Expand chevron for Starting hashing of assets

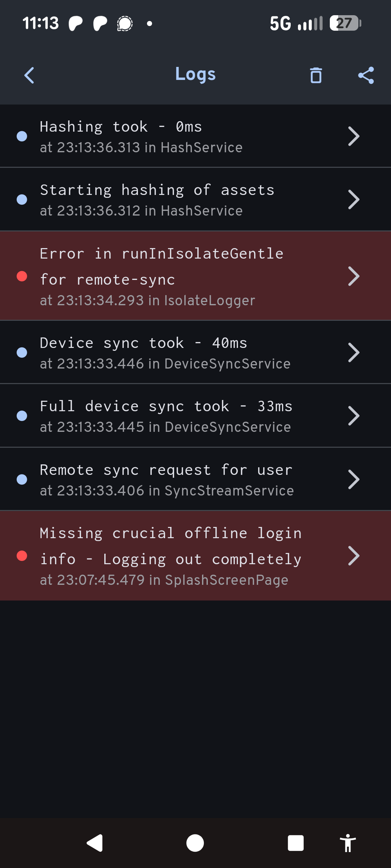coord(353,200)
